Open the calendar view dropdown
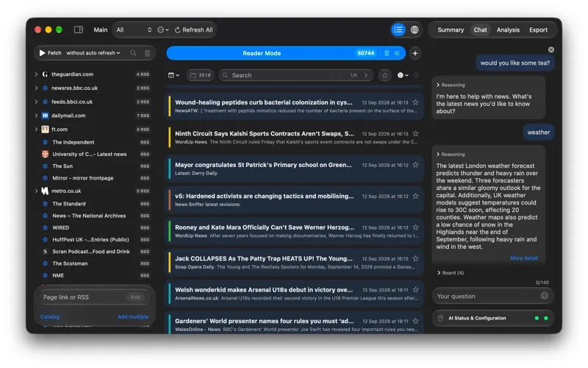 coord(173,75)
